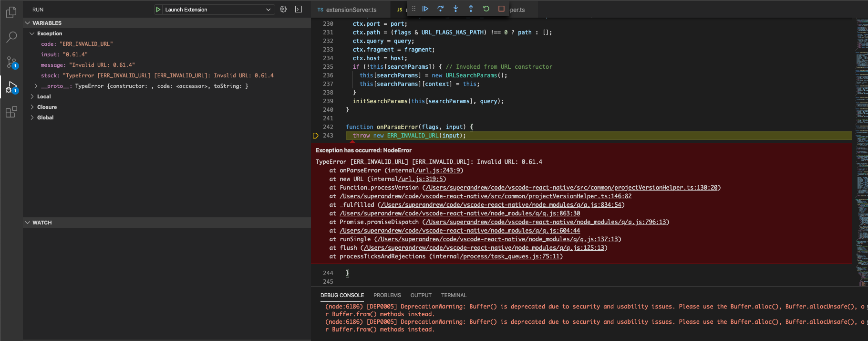Open the Explorer view in activity bar

(x=11, y=12)
